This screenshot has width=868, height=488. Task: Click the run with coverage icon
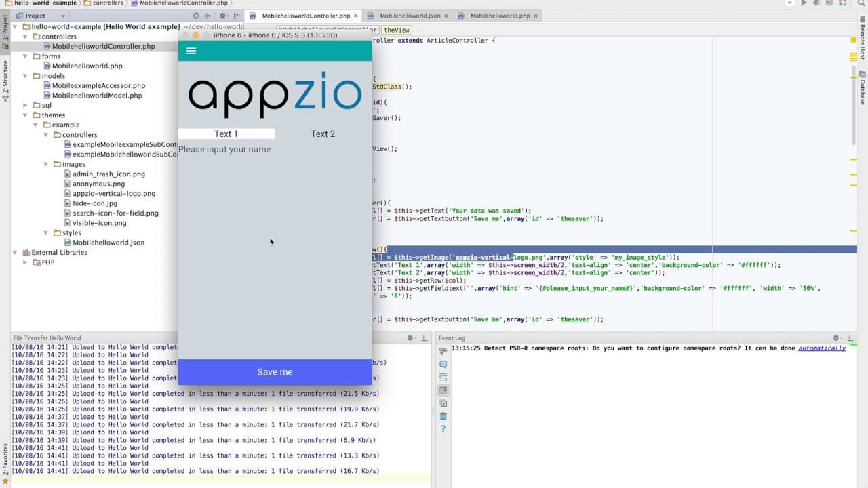(829, 3)
